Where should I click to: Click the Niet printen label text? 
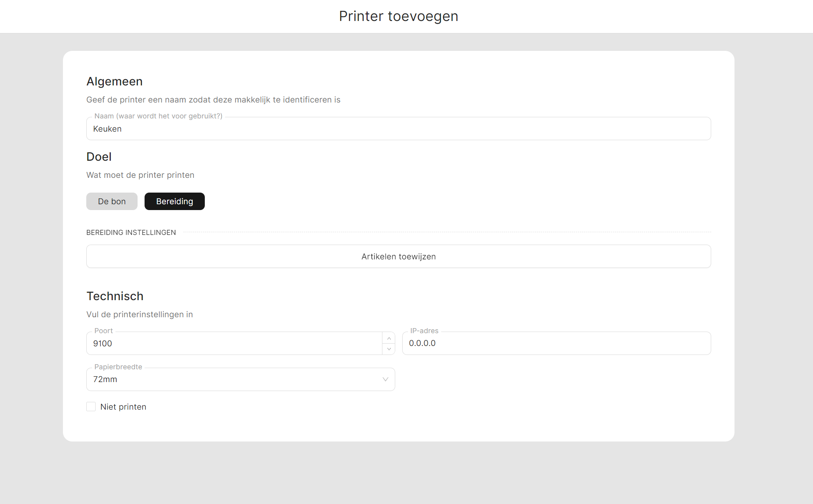pos(123,407)
